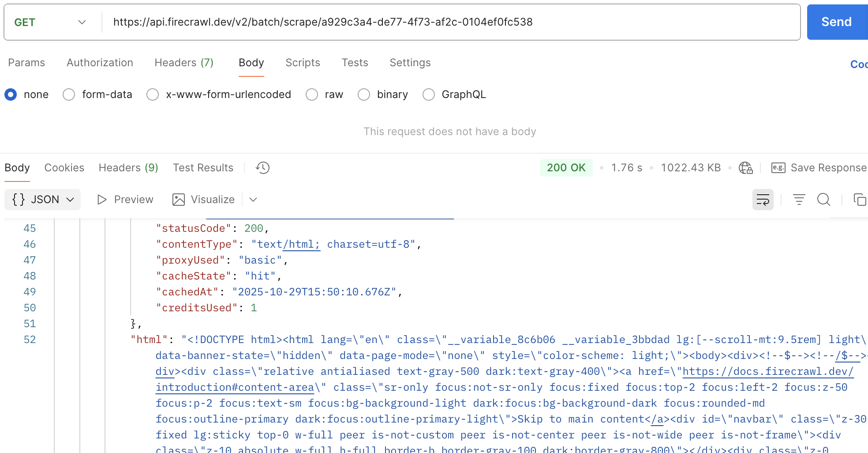This screenshot has width=868, height=453.
Task: Choose form-data as the body type
Action: (69, 94)
